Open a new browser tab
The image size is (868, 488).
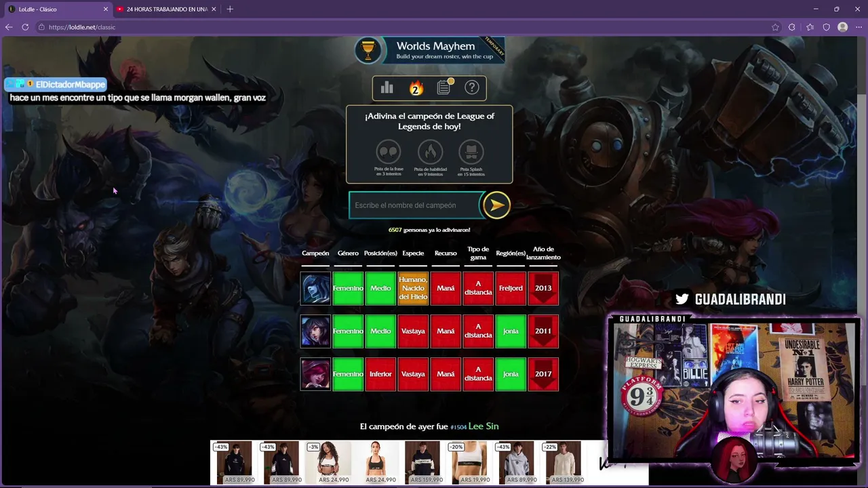click(230, 9)
